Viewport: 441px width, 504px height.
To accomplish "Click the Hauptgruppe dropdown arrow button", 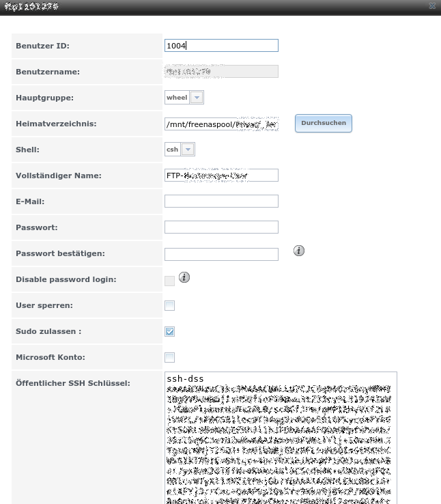I will [x=197, y=98].
